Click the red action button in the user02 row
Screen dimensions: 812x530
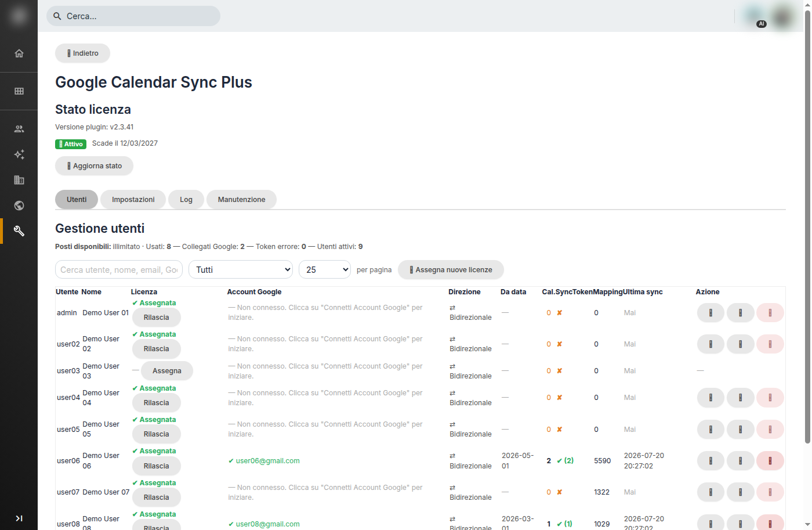coord(770,344)
